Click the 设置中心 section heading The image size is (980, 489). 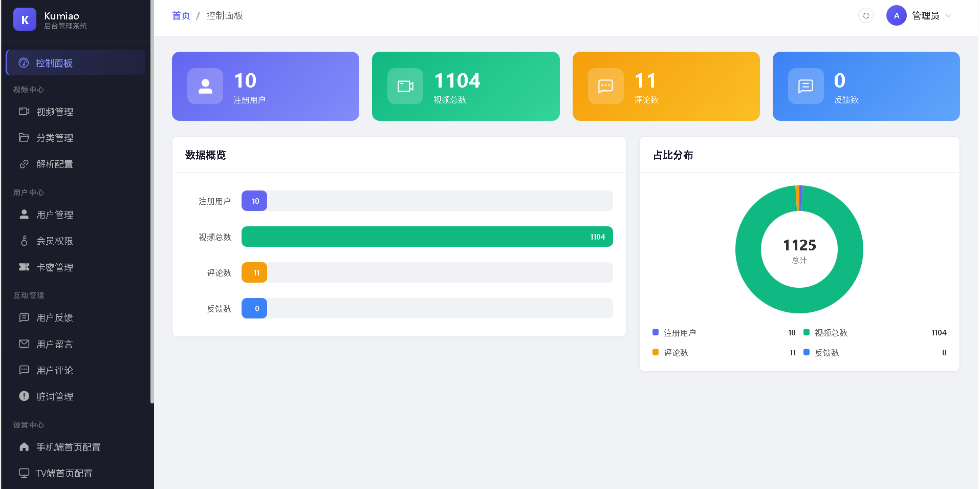pos(29,425)
